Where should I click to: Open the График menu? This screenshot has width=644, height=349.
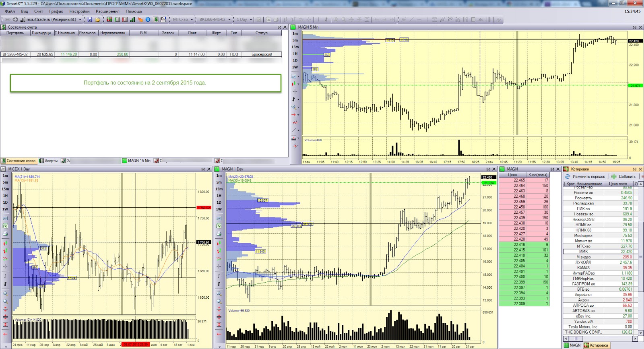(56, 11)
